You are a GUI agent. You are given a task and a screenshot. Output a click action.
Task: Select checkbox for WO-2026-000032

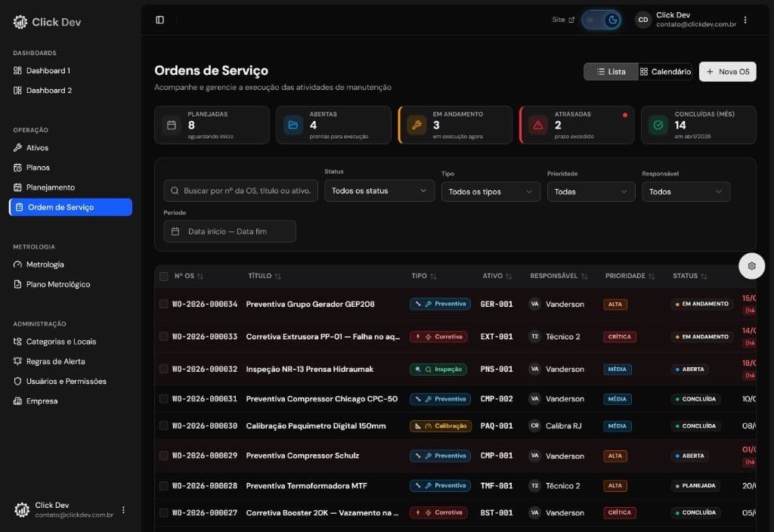(x=163, y=369)
